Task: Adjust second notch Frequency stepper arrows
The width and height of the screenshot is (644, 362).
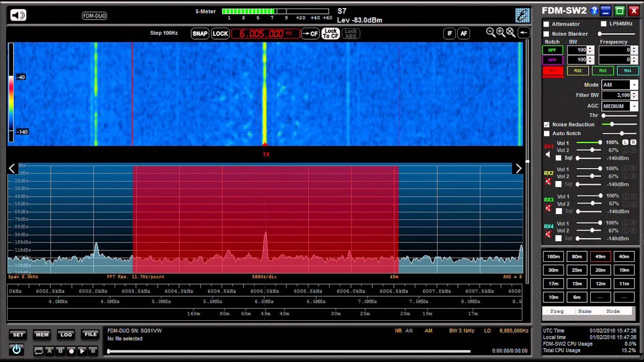Action: (634, 60)
